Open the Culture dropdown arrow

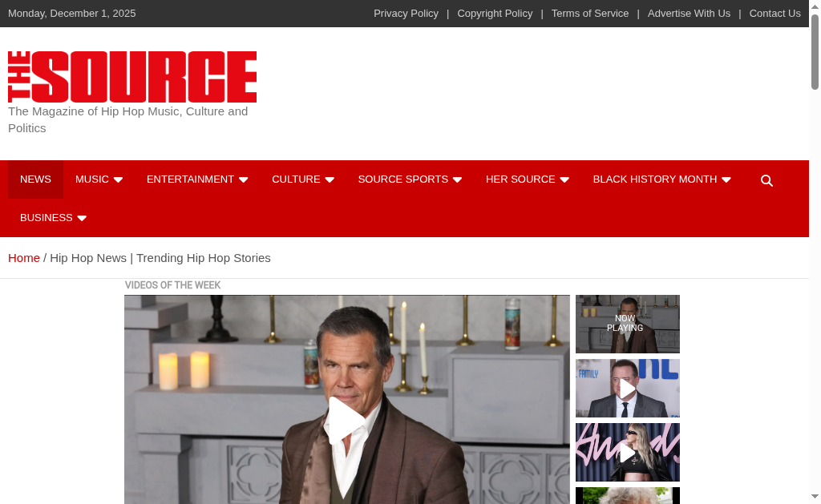tap(329, 180)
